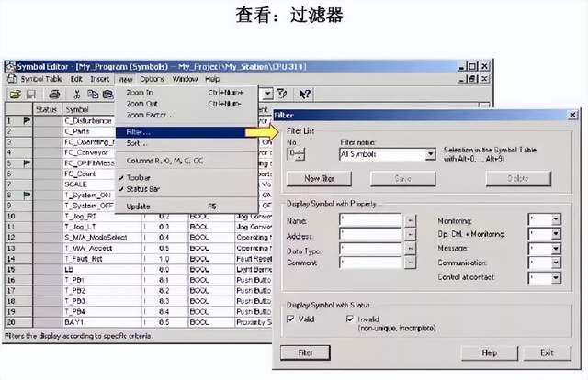Viewport: 588px width, 380px height.
Task: Choose Update from View menu
Action: pos(187,207)
